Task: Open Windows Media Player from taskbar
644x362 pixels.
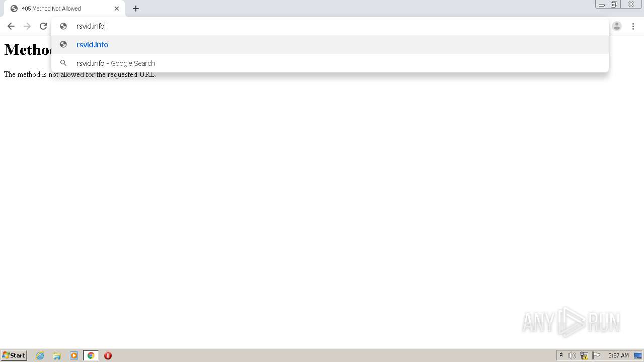Action: pyautogui.click(x=74, y=355)
